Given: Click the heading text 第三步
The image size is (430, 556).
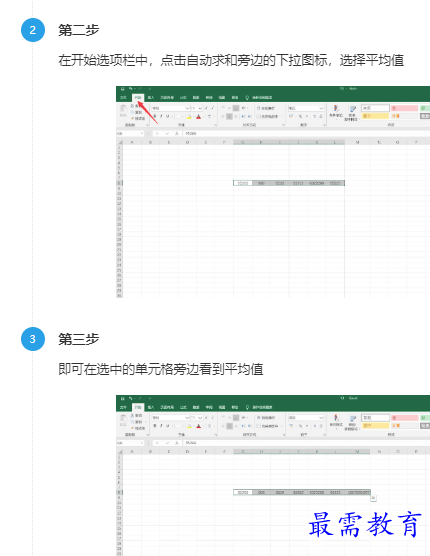Looking at the screenshot, I should pos(79,339).
